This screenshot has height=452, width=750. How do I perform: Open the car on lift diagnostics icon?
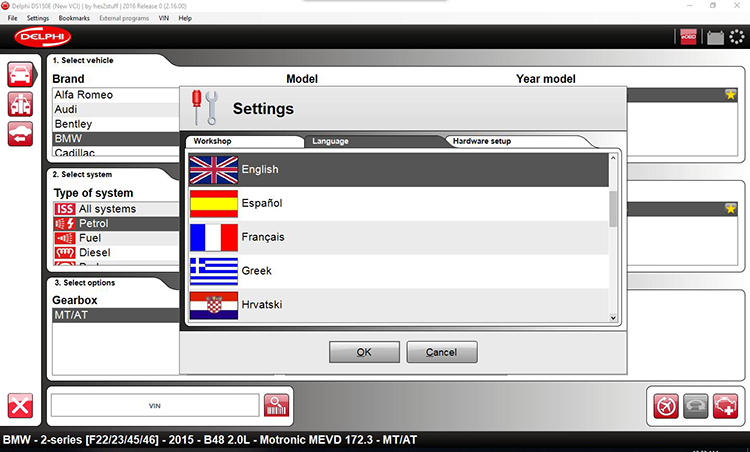coord(20,104)
